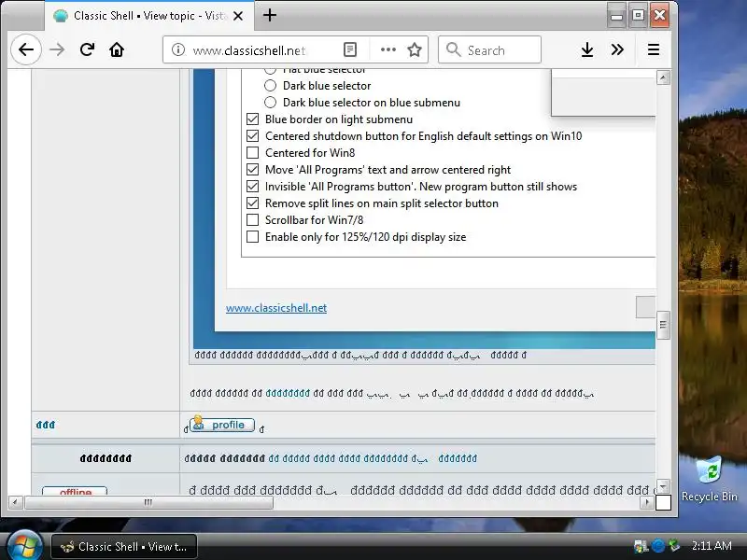Click the vertical scrollbar thumb
The image size is (747, 560).
coord(663,325)
